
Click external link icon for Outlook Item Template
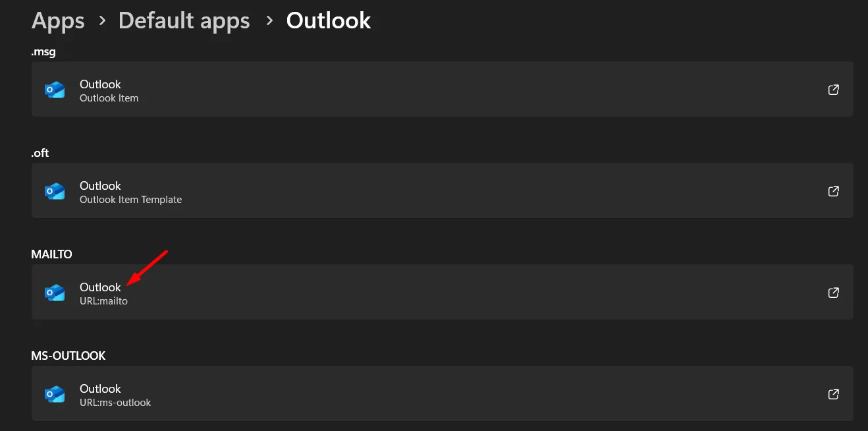[x=833, y=190]
